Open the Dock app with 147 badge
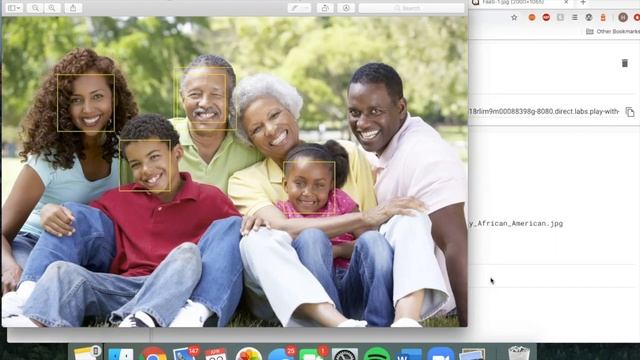Screen dimensions: 640x360 click(185, 353)
